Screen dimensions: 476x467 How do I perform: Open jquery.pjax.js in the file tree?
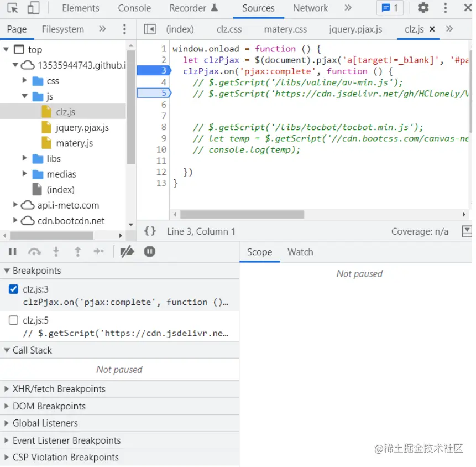pos(82,127)
